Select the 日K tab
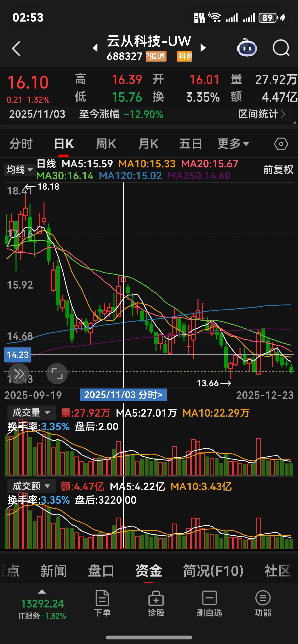The height and width of the screenshot is (644, 298). (64, 144)
